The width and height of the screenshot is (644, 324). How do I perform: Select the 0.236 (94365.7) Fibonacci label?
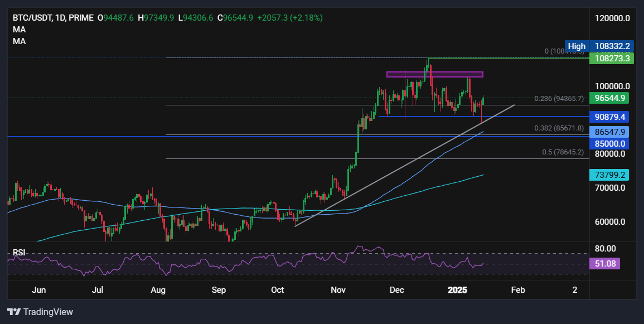559,99
